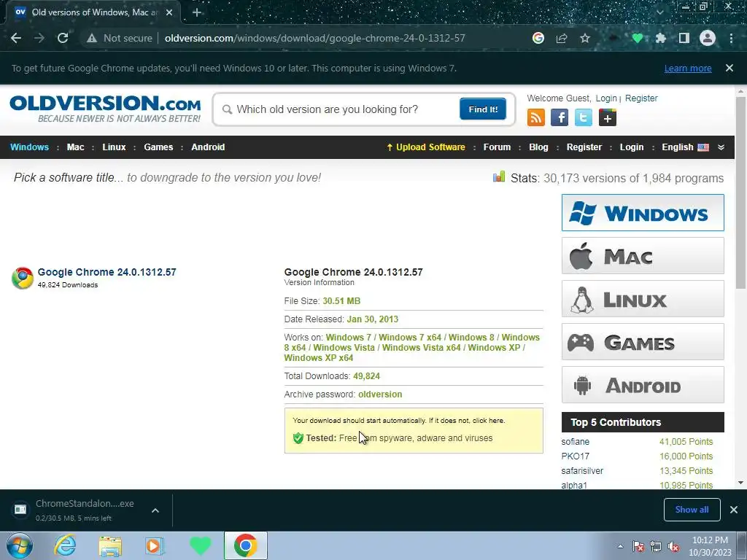This screenshot has width=747, height=560.
Task: Select Linux in the navigation bar
Action: tap(114, 147)
